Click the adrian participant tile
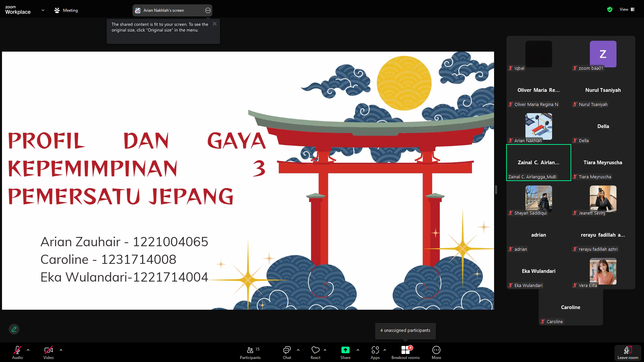 [x=539, y=235]
